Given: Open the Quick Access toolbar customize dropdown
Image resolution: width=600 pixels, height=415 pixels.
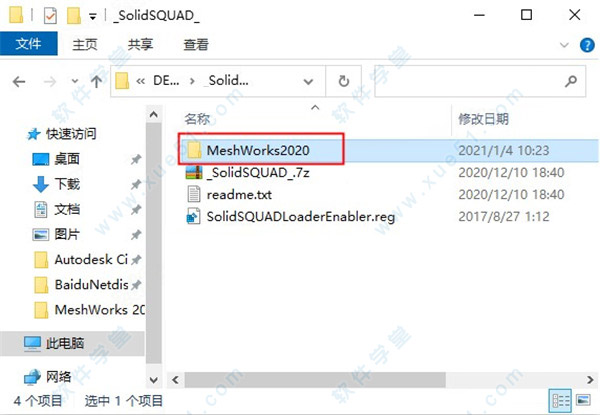Looking at the screenshot, I should coord(93,16).
